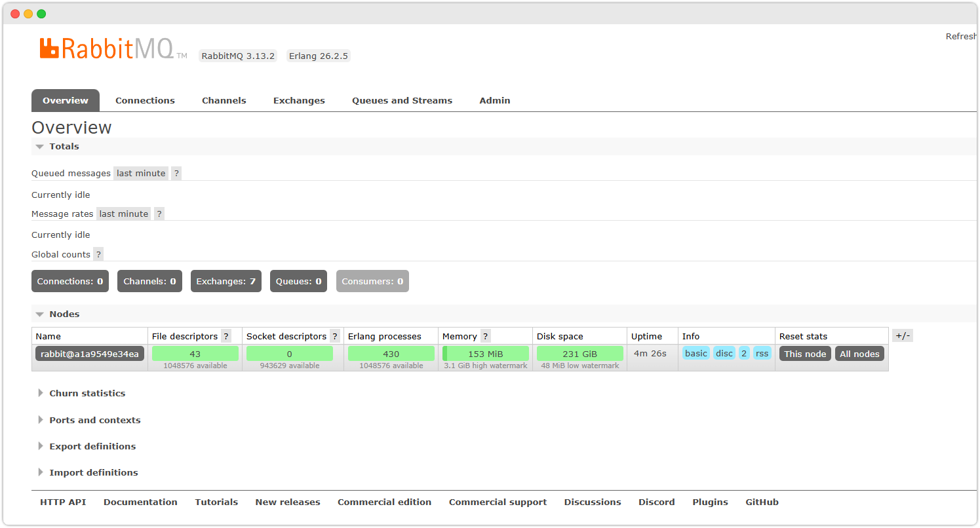Switch to the Queues and Streams tab
This screenshot has height=528, width=980.
pos(402,100)
